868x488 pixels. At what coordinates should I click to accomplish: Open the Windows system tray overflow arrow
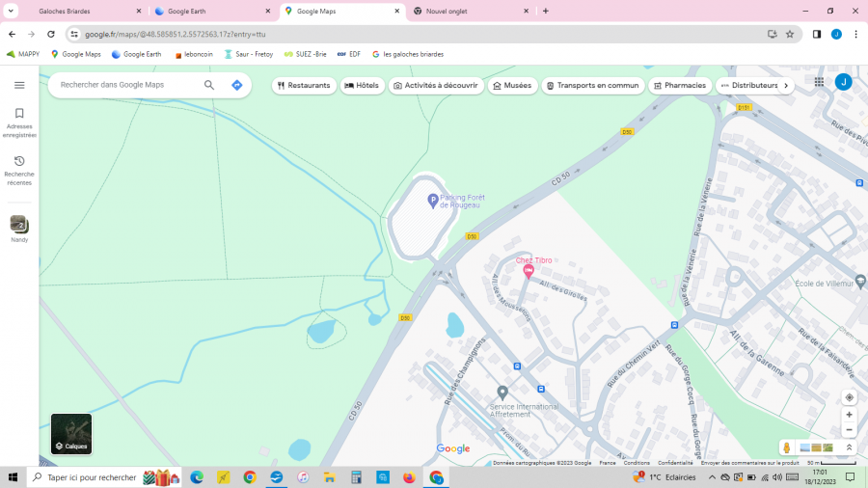pyautogui.click(x=713, y=477)
